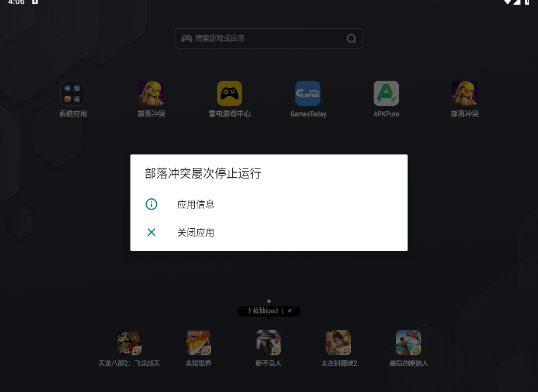The width and height of the screenshot is (538, 392).
Task: Tap the 下载抽ipad promo label
Action: pos(261,311)
